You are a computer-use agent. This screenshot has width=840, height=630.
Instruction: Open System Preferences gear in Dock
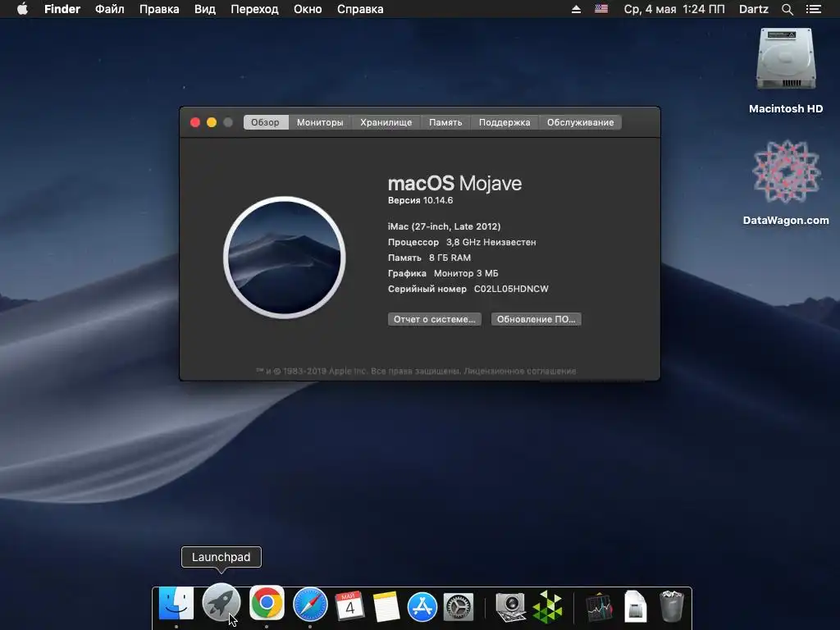459,607
